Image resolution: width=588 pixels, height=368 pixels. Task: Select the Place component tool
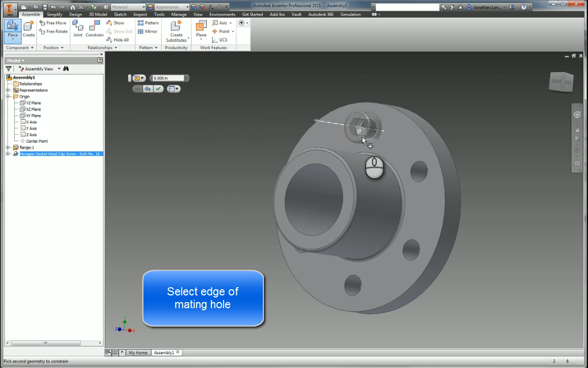tap(12, 32)
